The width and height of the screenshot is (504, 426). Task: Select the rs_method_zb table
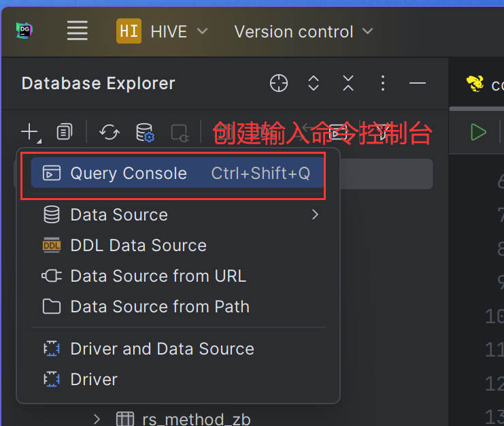tap(196, 419)
